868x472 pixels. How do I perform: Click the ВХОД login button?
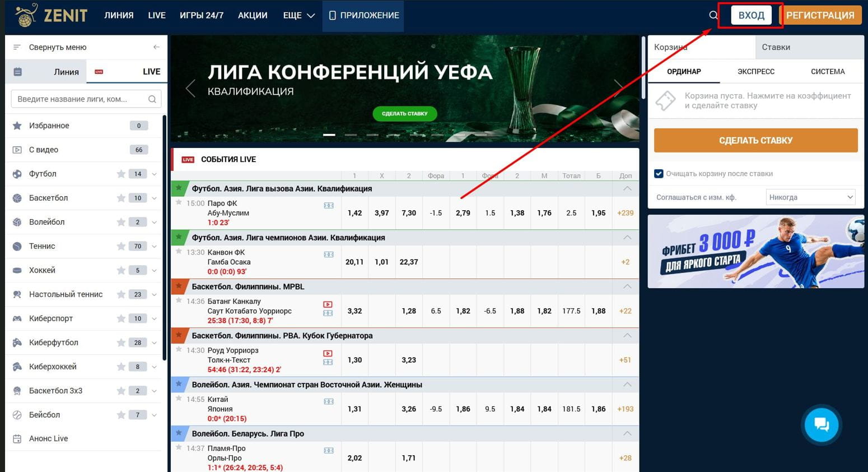click(751, 15)
